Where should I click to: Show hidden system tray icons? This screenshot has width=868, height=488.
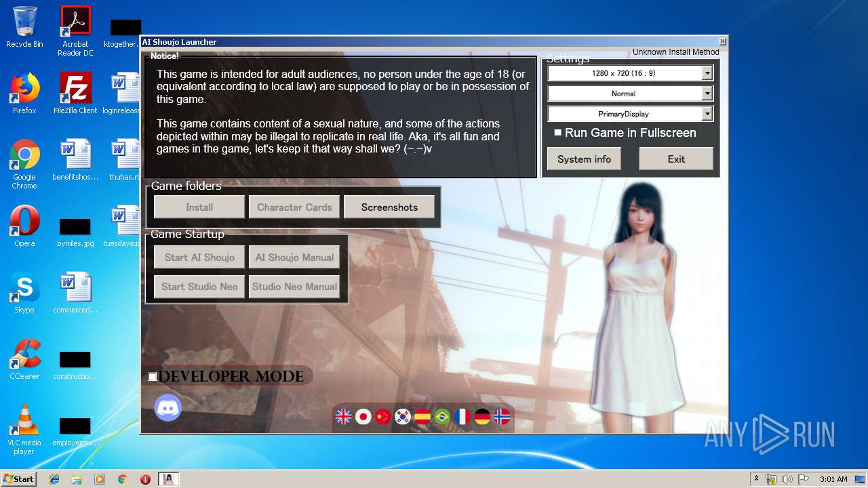[756, 479]
